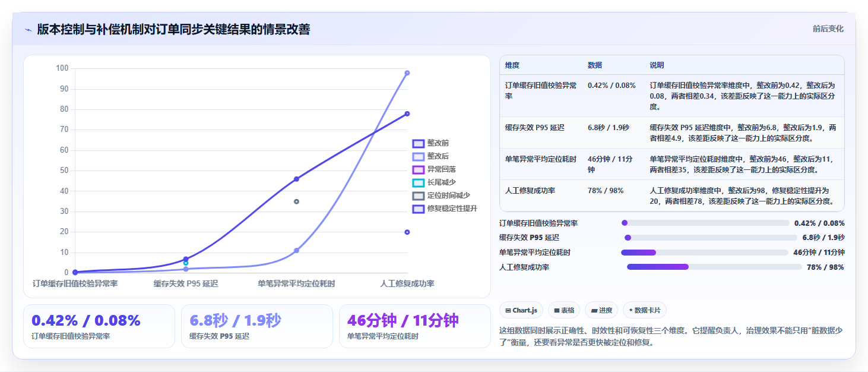Click the 数据卡片 tag chip

click(645, 310)
